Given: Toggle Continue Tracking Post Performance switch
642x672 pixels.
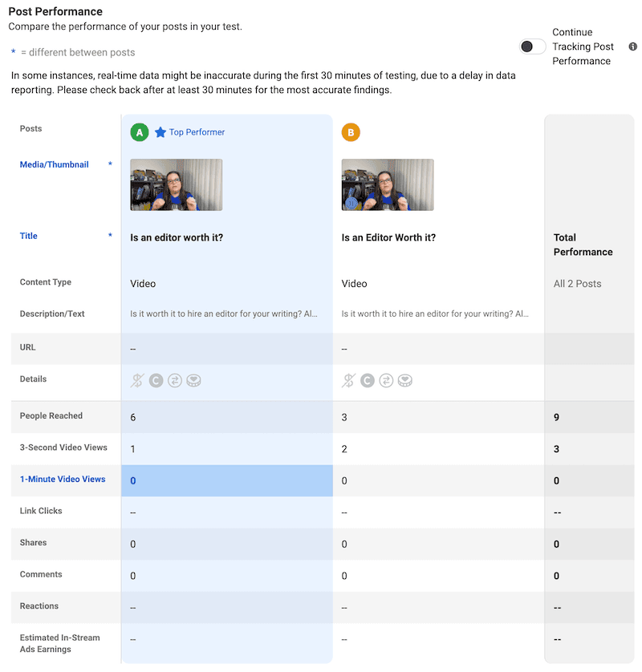Looking at the screenshot, I should click(532, 47).
